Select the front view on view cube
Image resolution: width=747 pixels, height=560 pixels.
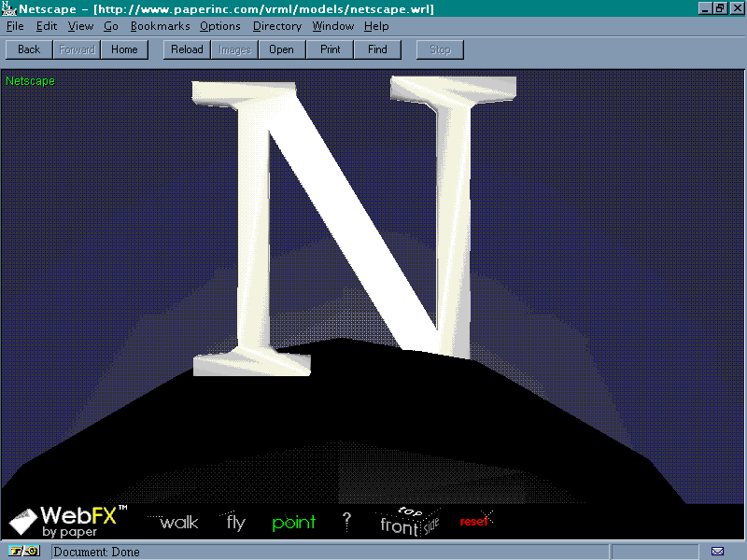tap(399, 526)
